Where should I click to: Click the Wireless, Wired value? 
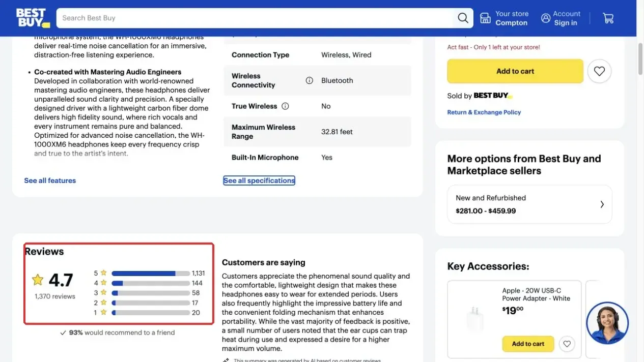[346, 55]
